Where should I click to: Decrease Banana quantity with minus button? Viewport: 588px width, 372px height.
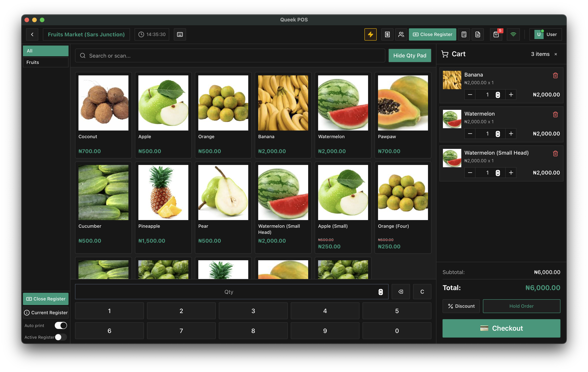(470, 95)
